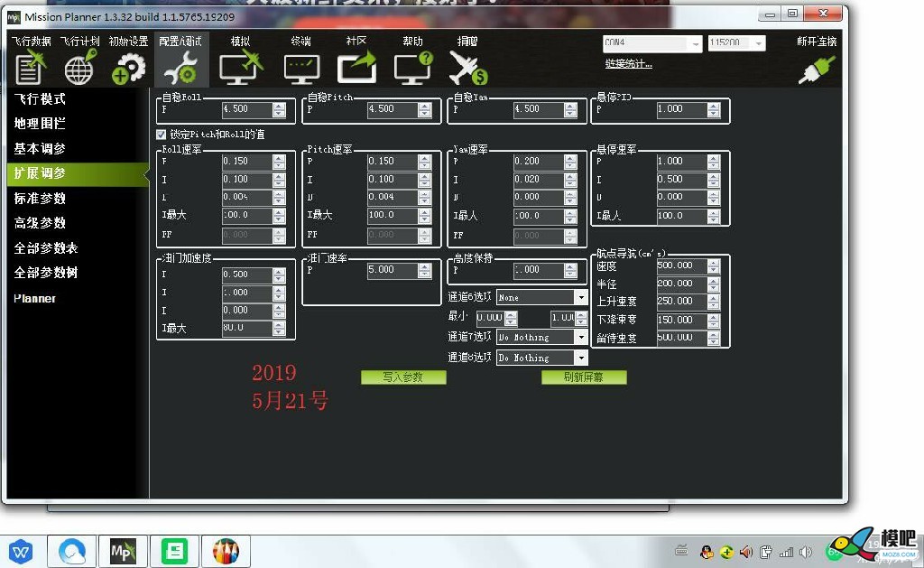This screenshot has height=568, width=924.
Task: Click the 航点导航 半径 stepper arrows
Action: 714,284
